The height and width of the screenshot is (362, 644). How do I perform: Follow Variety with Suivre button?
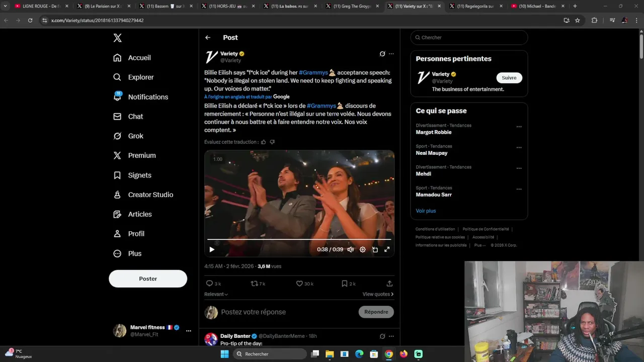click(x=509, y=78)
